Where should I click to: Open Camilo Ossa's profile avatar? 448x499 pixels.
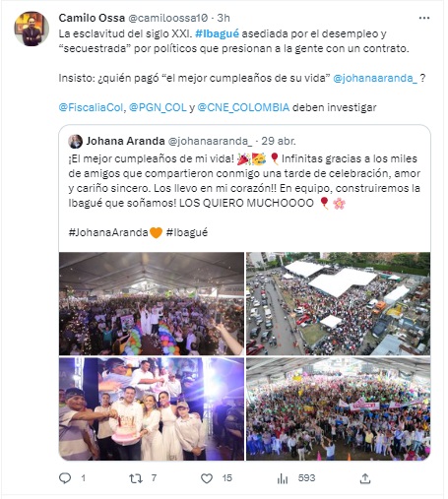32,29
